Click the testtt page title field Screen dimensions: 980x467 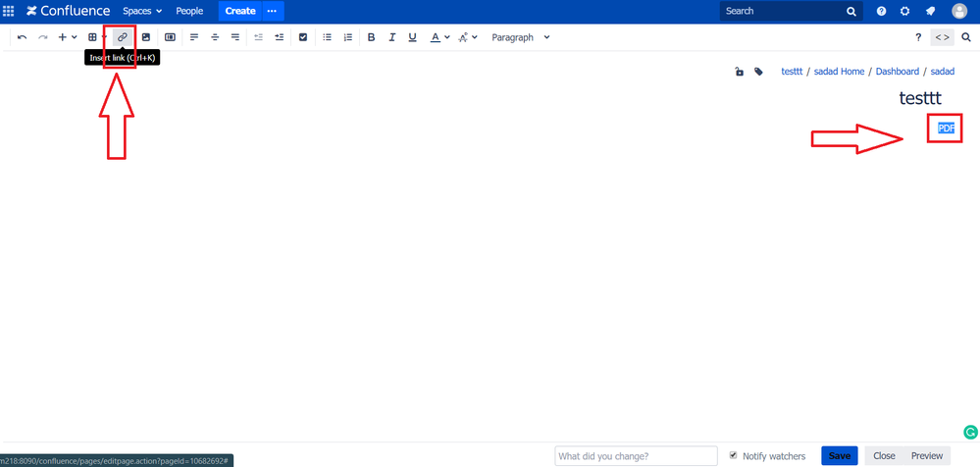pos(920,97)
